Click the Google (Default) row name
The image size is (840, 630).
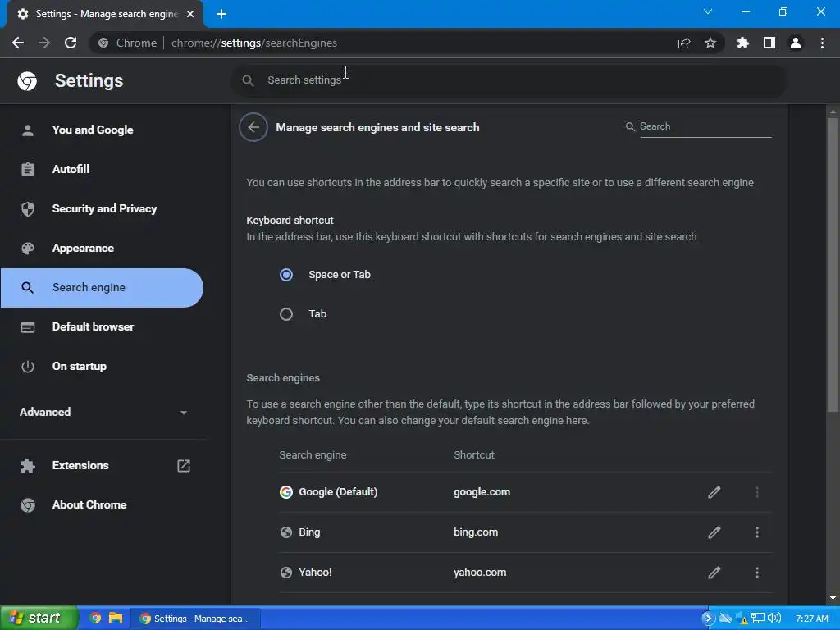point(338,492)
